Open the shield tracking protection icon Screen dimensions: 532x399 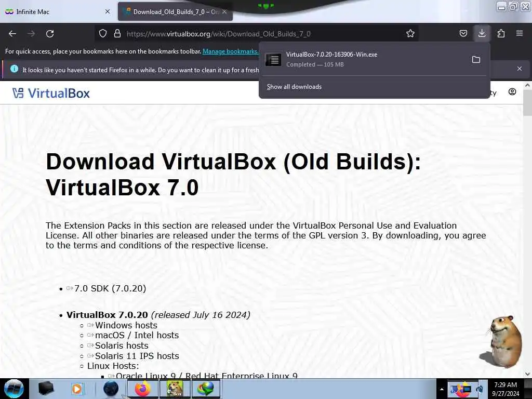(x=103, y=33)
